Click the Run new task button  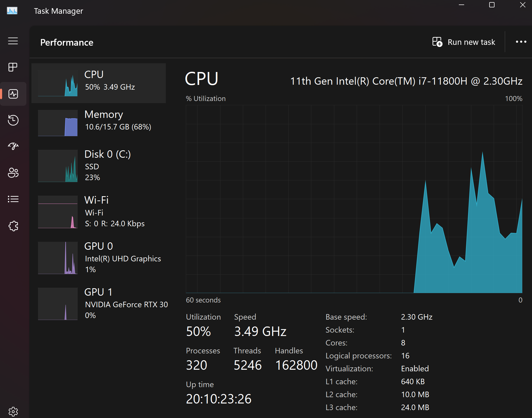pos(464,42)
